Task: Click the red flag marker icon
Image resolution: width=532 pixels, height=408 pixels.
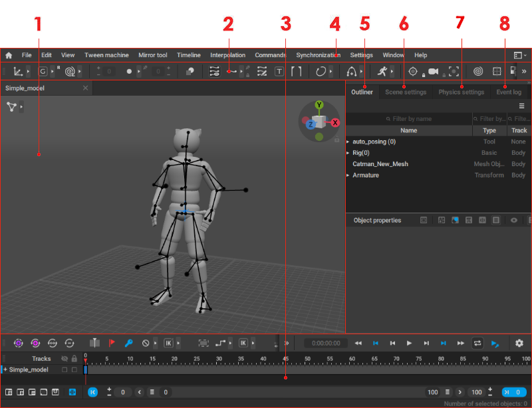Action: [x=111, y=343]
